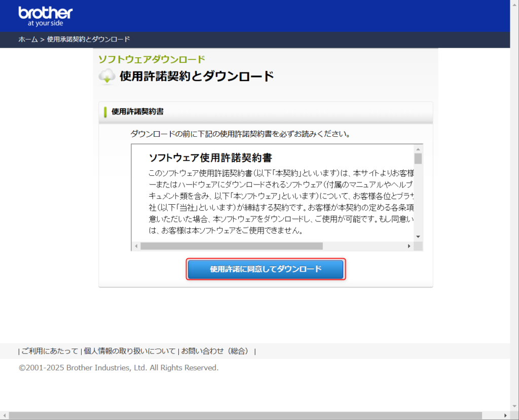Click license box horizontal scrollbar thumb
Image resolution: width=519 pixels, height=420 pixels.
(x=232, y=246)
